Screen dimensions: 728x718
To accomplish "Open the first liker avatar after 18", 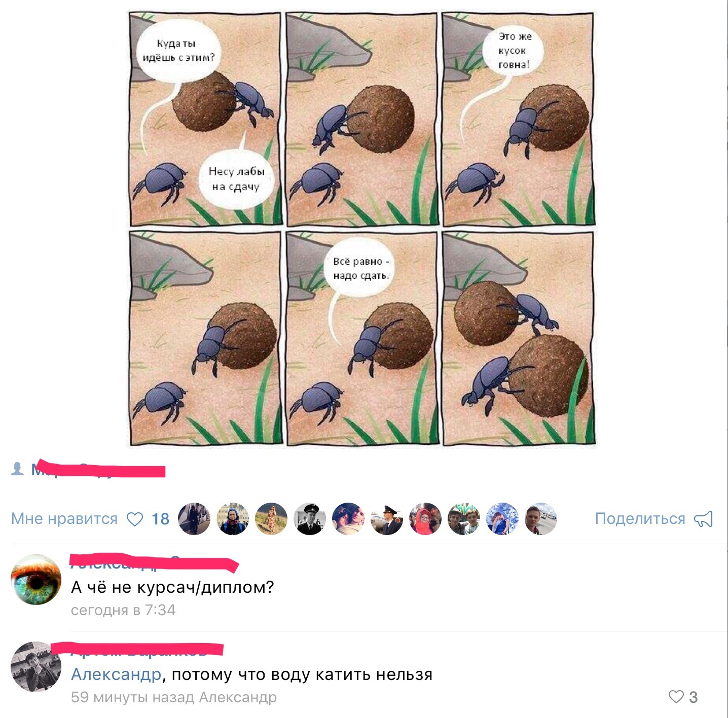I will (194, 519).
